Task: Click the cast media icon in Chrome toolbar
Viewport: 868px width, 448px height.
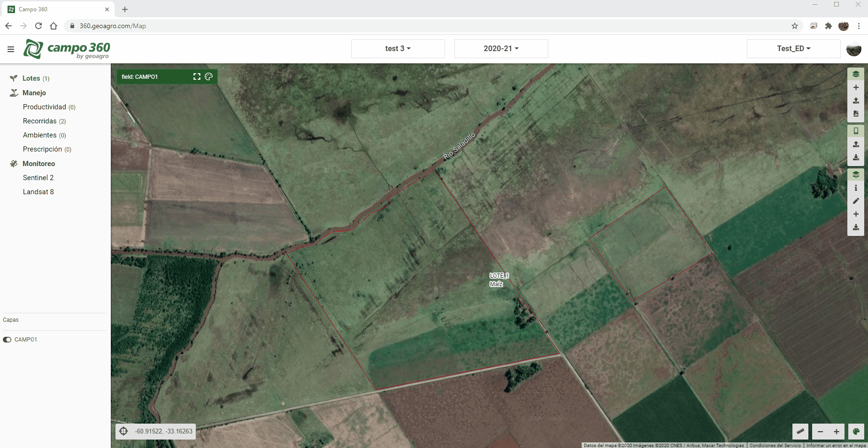Action: pos(814,26)
